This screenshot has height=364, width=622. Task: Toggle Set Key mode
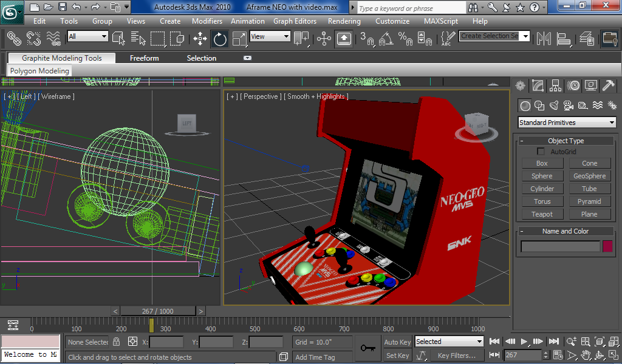[x=397, y=356]
